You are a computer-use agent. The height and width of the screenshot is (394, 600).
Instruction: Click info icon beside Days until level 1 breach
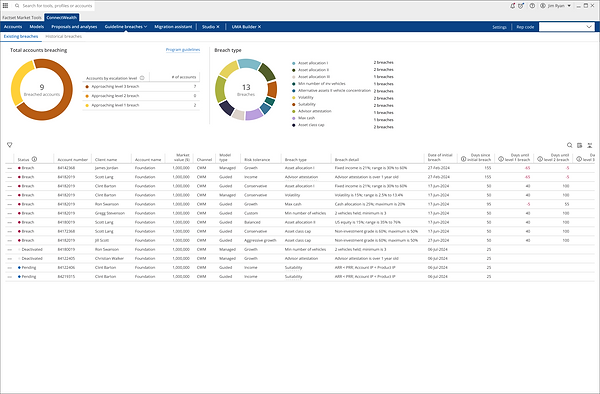pos(501,159)
